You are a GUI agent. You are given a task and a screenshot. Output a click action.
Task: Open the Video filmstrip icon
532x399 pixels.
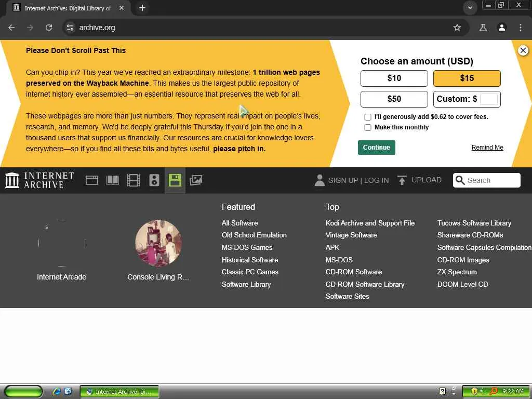pyautogui.click(x=134, y=180)
